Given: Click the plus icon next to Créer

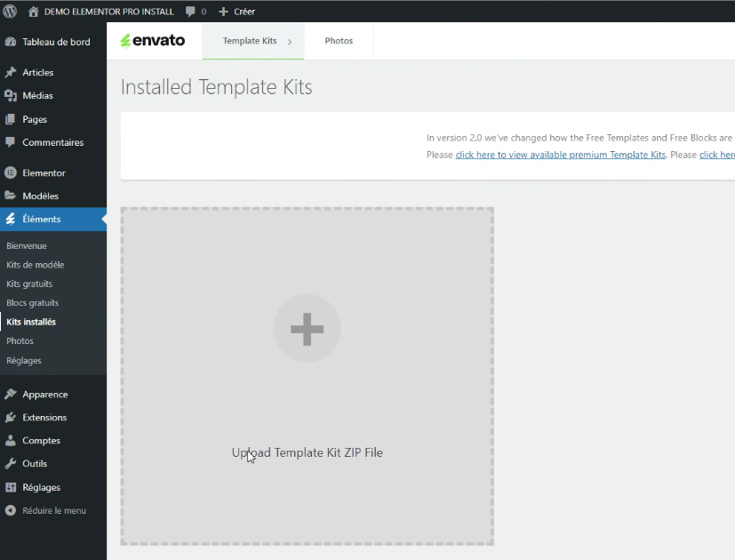Looking at the screenshot, I should 223,12.
